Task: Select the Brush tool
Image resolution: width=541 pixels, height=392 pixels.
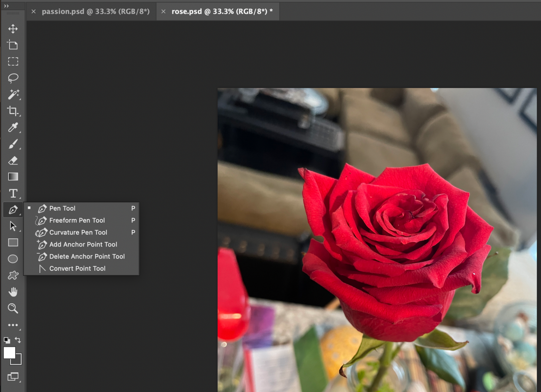Action: click(x=13, y=144)
